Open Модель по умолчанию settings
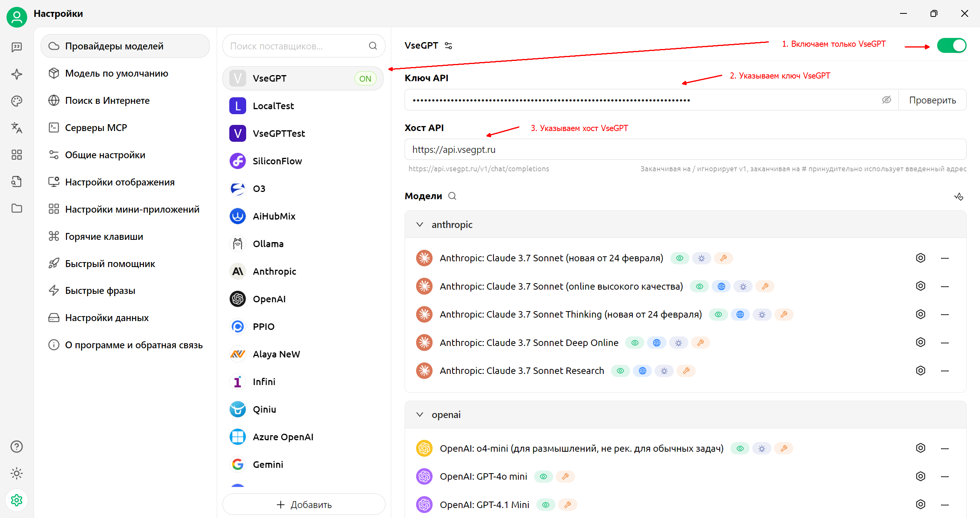Screen dimensions: 980x518 (x=125, y=73)
